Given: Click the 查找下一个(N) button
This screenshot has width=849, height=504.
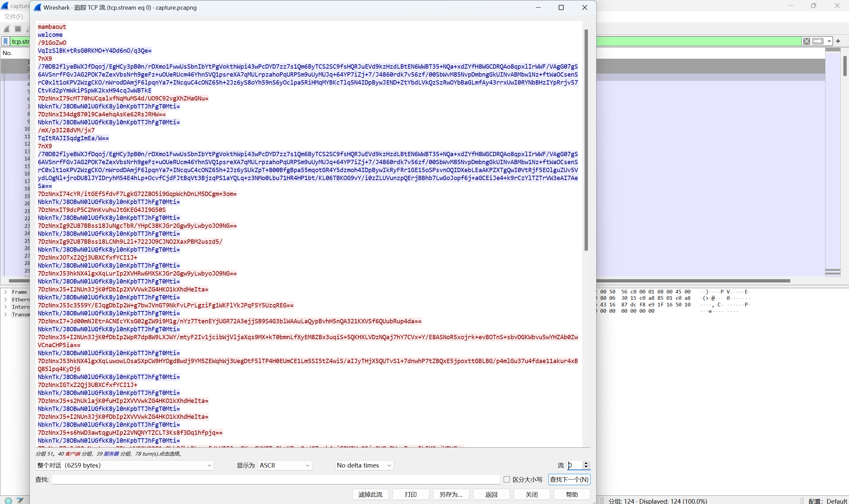Looking at the screenshot, I should 569,479.
